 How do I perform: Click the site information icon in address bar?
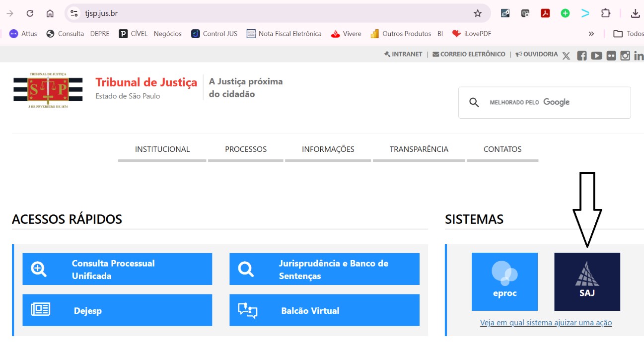click(x=74, y=13)
